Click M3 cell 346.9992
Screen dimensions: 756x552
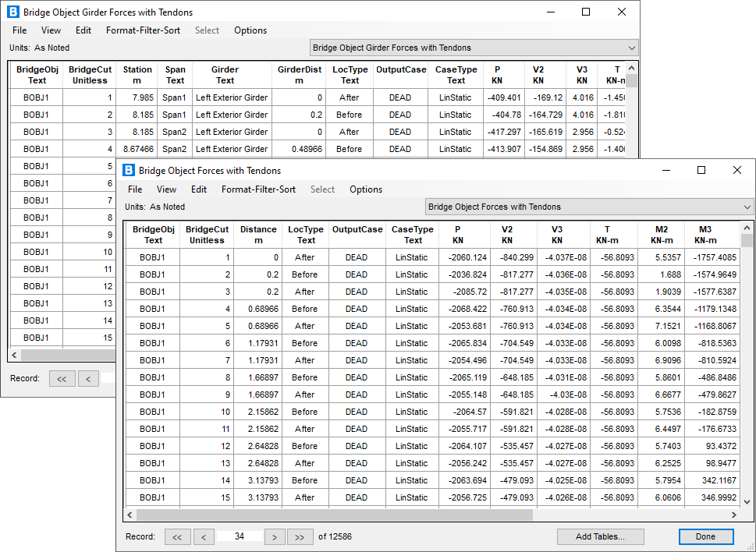(712, 497)
